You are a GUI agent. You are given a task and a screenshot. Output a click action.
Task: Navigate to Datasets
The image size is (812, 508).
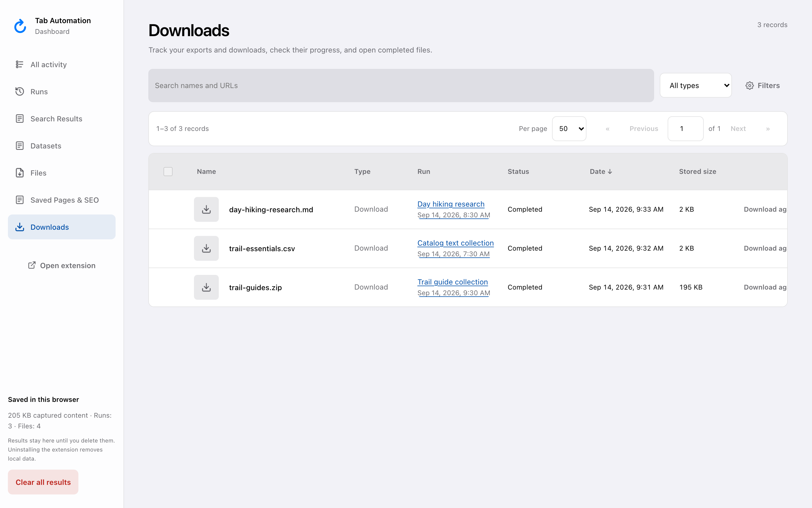tap(62, 146)
